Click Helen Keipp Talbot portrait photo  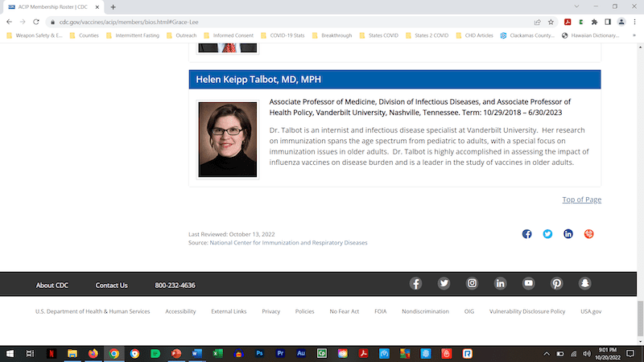pos(228,139)
